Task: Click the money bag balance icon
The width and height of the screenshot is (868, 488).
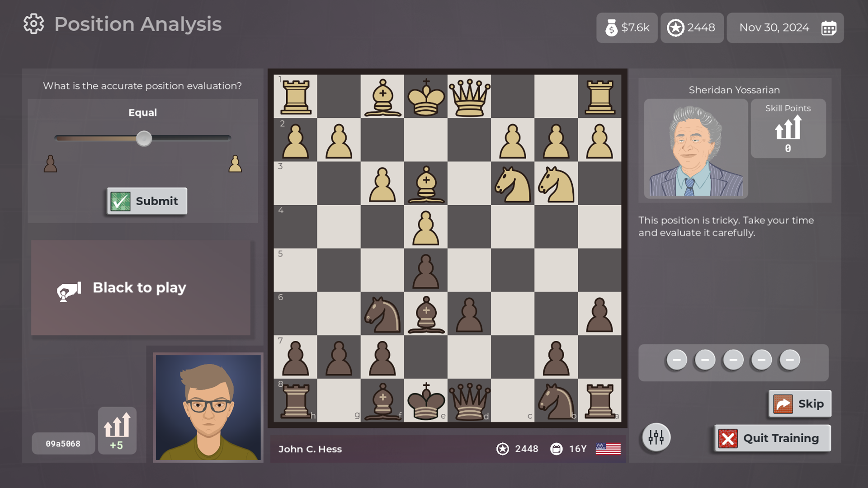Action: click(611, 28)
